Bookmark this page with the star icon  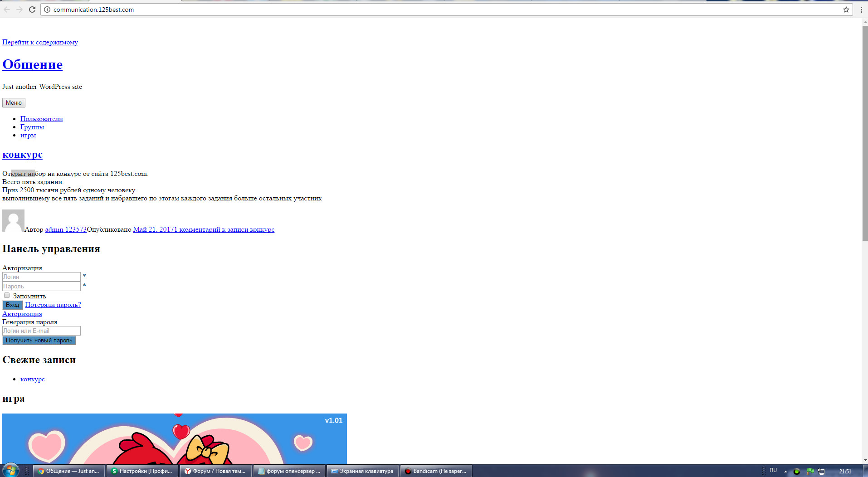coord(846,10)
